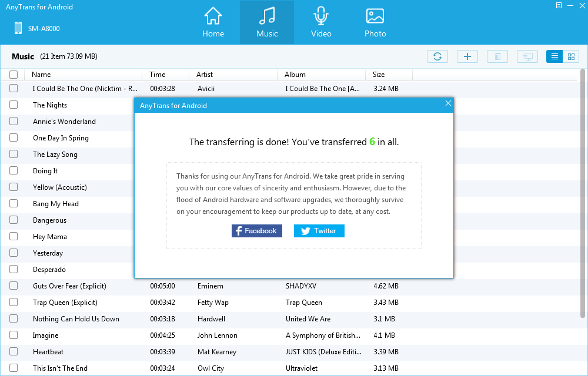This screenshot has width=588, height=376.
Task: Check the Heartbeat checkbox
Action: point(14,352)
